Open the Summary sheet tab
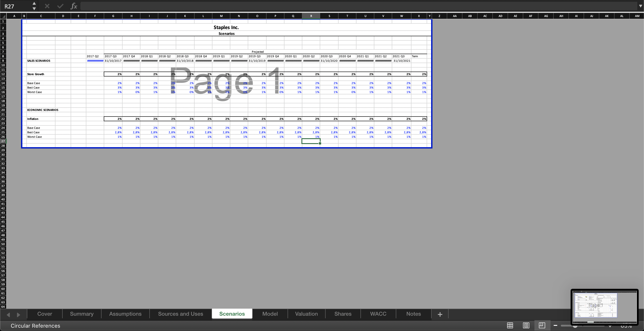Viewport: 644px width, 331px height. coord(82,314)
